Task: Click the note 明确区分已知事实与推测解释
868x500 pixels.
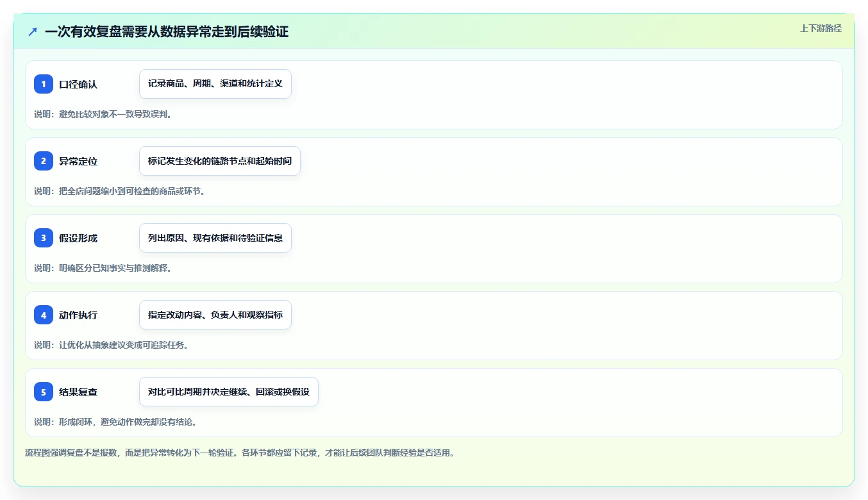Action: click(x=103, y=268)
